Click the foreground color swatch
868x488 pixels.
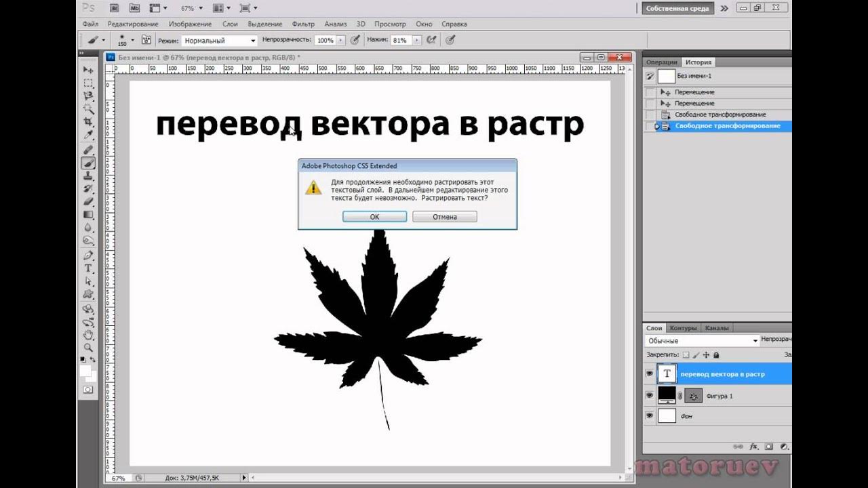coord(86,371)
